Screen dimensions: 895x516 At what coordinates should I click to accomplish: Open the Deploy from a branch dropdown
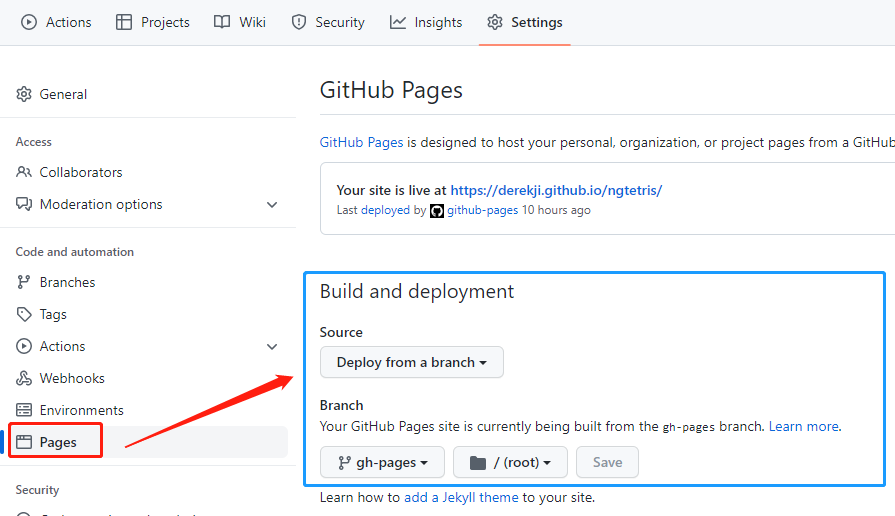(x=412, y=362)
